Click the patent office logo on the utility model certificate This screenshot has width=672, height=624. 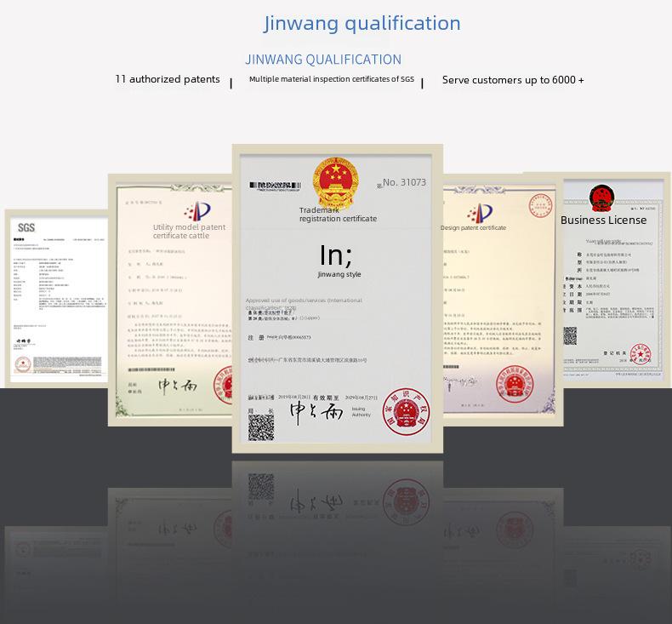(x=197, y=211)
